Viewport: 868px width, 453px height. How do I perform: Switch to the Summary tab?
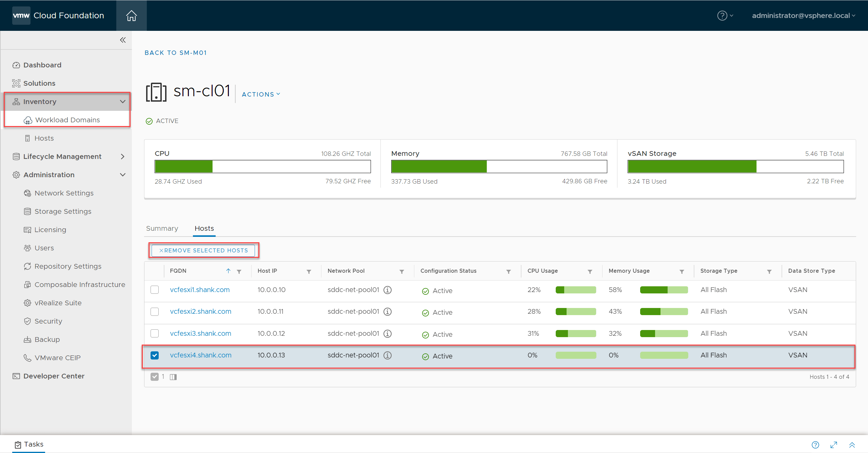tap(162, 229)
